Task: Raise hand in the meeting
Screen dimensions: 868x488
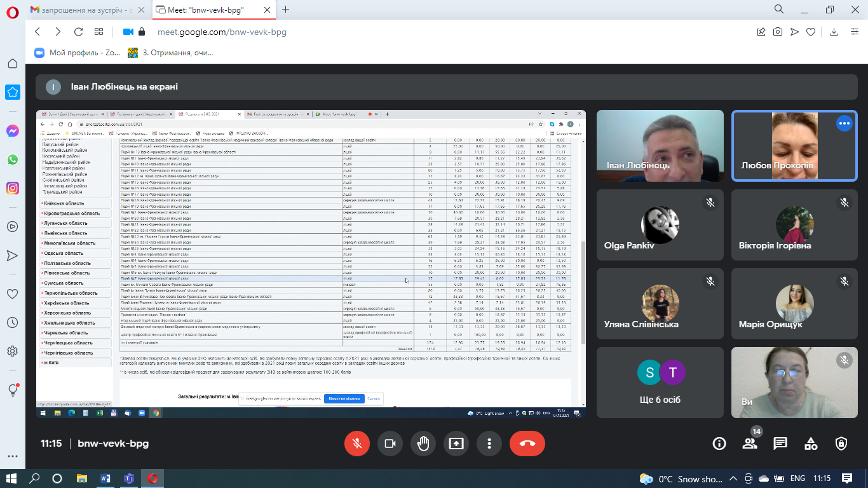Action: [x=423, y=444]
